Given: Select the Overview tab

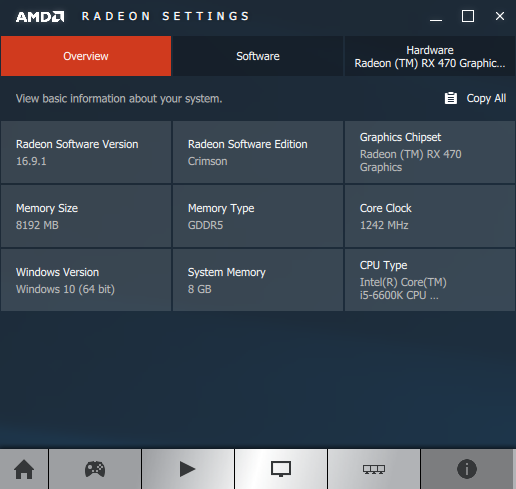Looking at the screenshot, I should (x=86, y=56).
